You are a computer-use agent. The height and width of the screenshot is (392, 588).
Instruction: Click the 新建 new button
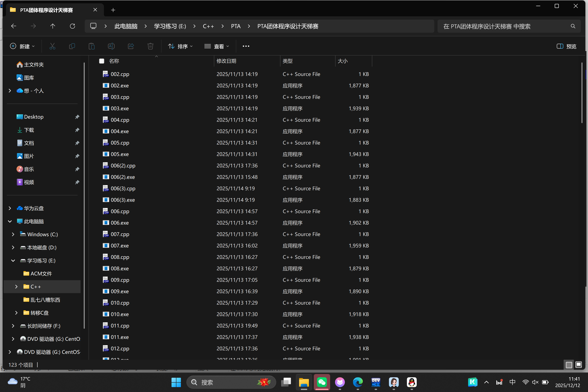pos(22,46)
